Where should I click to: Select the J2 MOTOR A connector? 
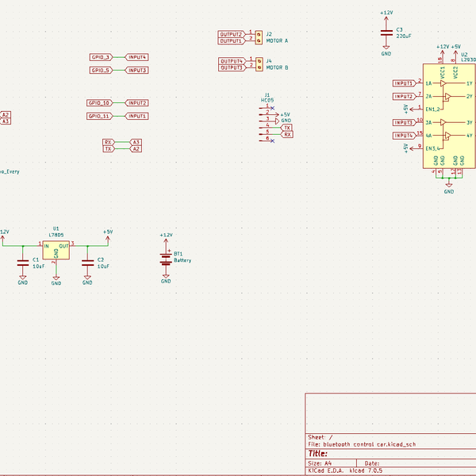pos(258,37)
